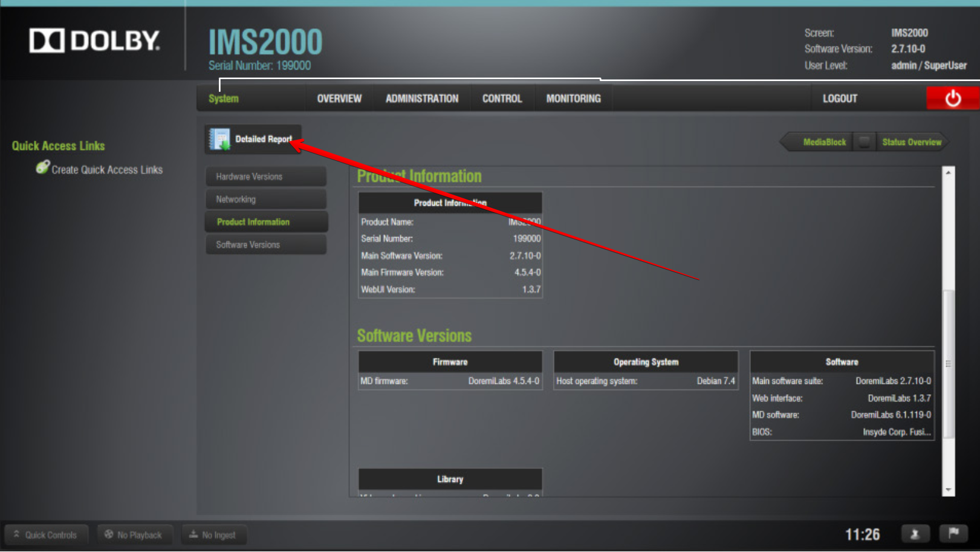The height and width of the screenshot is (552, 980).
Task: Click the flag icon in bottom bar
Action: pyautogui.click(x=953, y=533)
